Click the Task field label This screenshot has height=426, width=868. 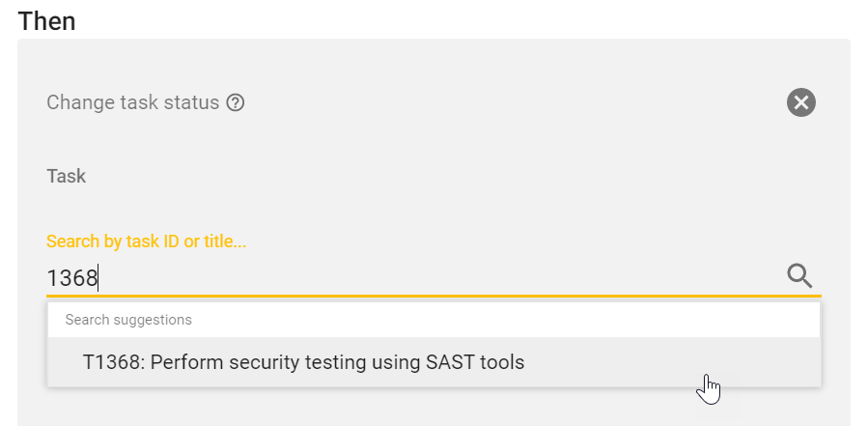(x=67, y=177)
